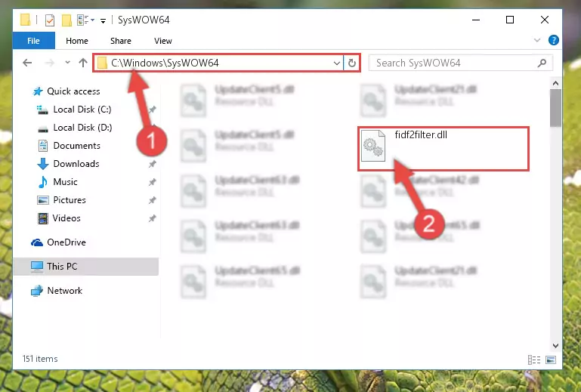The width and height of the screenshot is (581, 392).
Task: Open Music from the sidebar
Action: (65, 182)
